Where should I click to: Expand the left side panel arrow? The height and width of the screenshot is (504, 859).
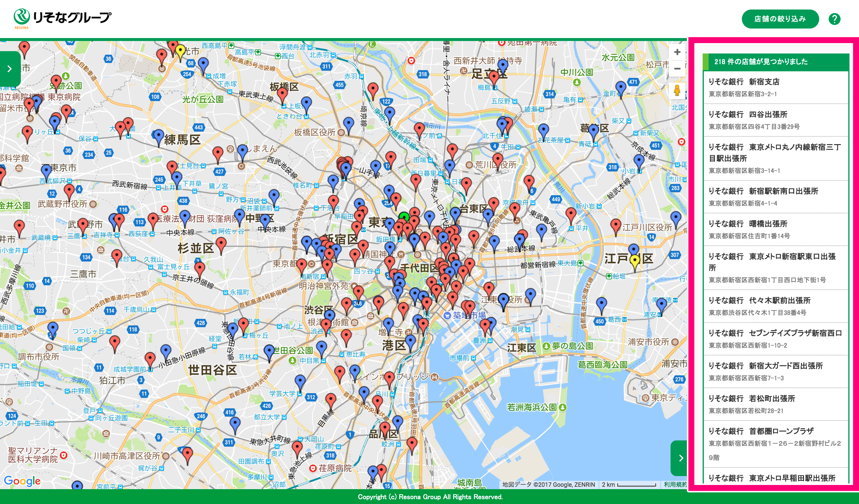[x=10, y=69]
